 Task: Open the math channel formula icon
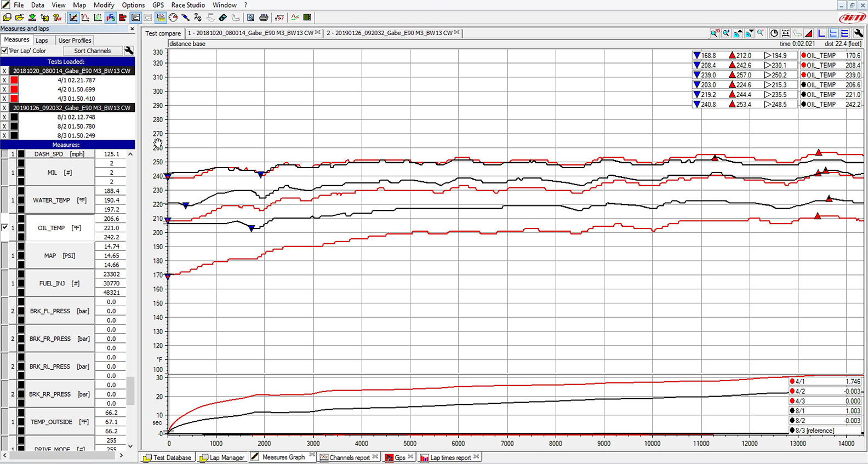coord(279,18)
